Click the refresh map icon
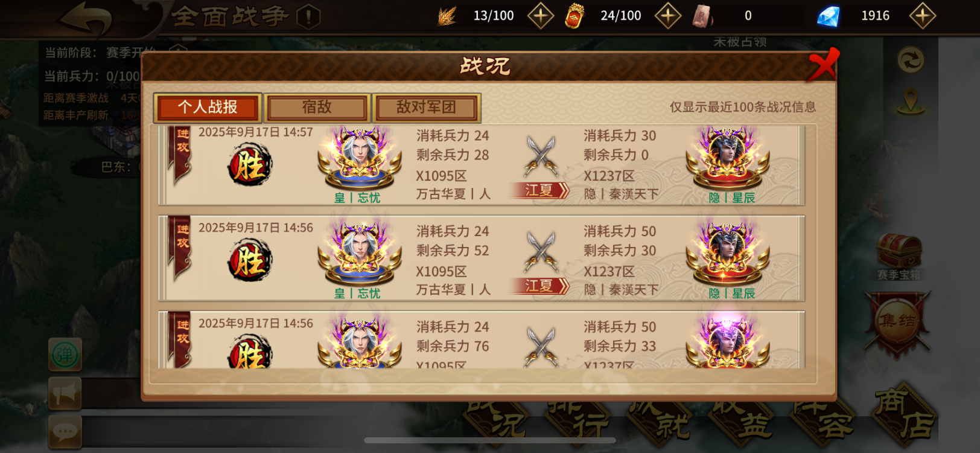 [x=911, y=60]
